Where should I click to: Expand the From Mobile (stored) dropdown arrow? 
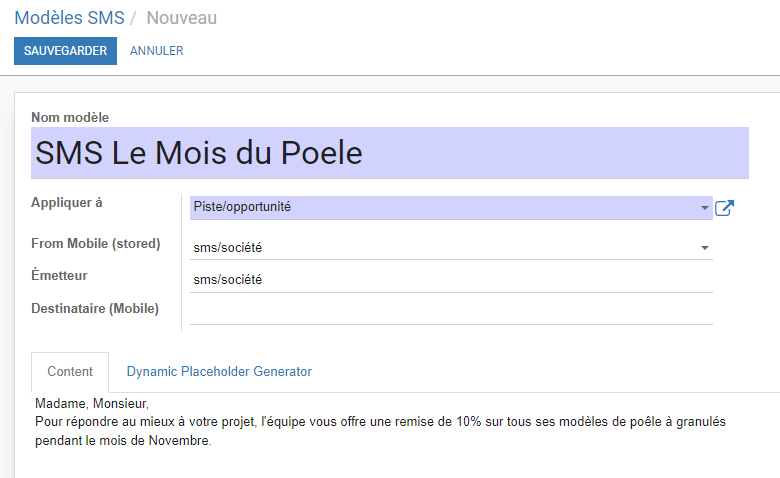click(x=704, y=248)
